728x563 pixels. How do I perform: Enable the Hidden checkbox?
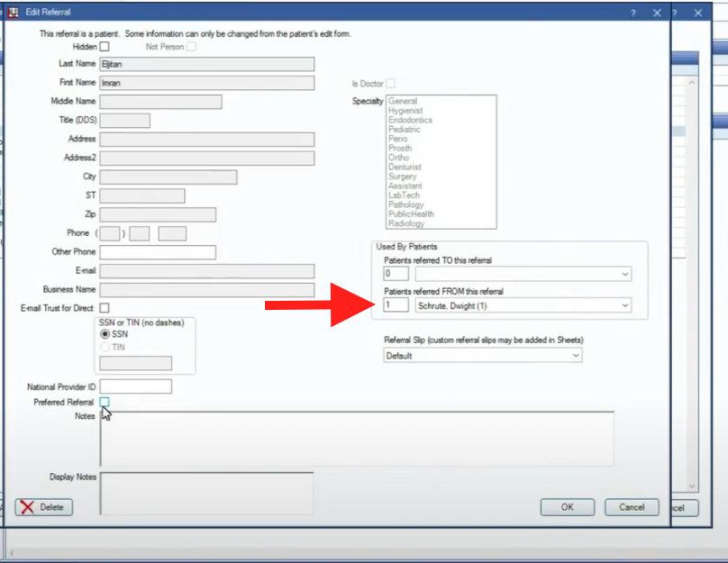pos(105,46)
